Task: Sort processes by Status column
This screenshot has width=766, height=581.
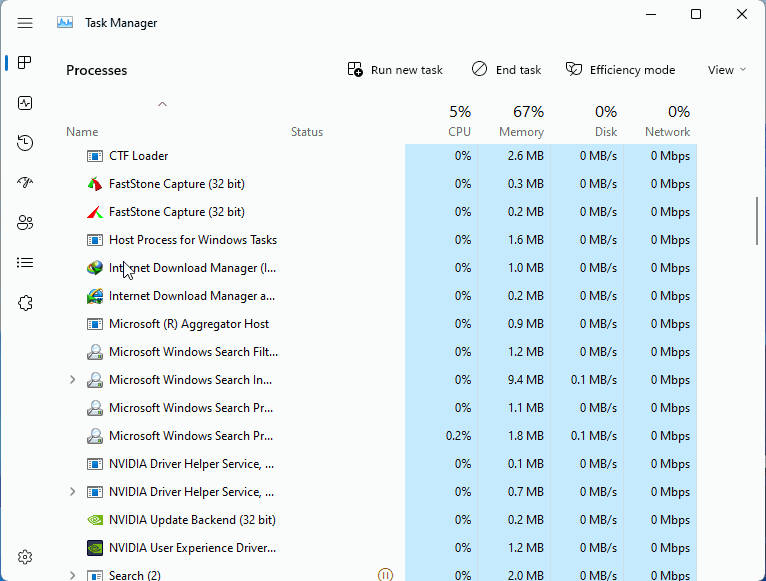Action: click(307, 132)
